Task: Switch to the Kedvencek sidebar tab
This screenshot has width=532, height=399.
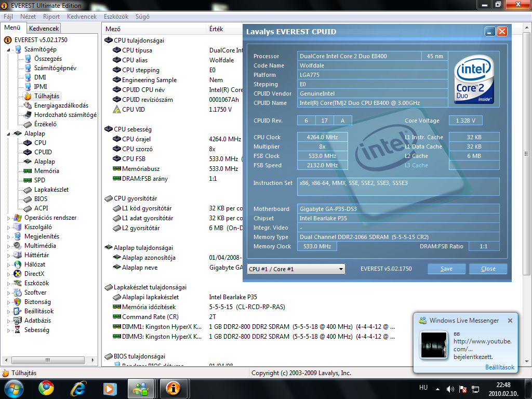Action: click(x=44, y=29)
